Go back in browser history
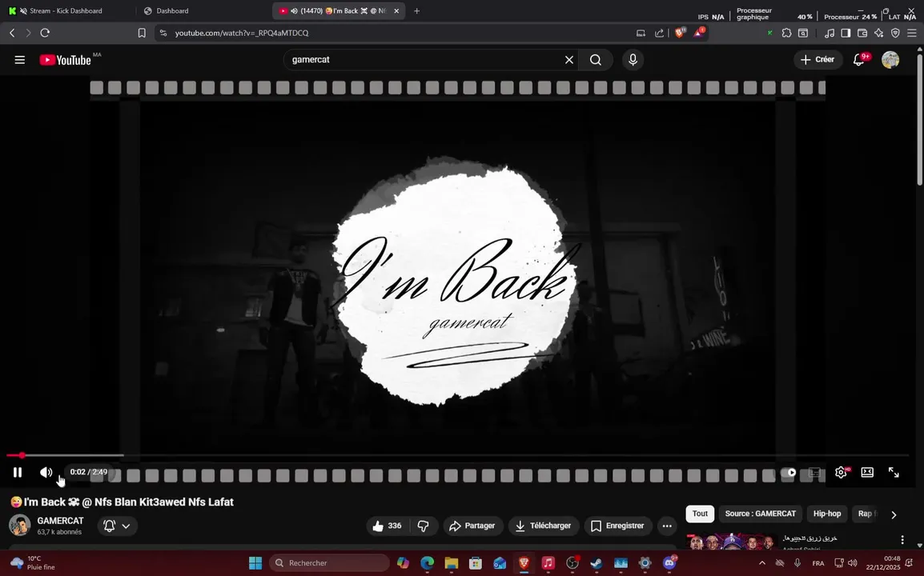This screenshot has height=576, width=924. click(12, 33)
